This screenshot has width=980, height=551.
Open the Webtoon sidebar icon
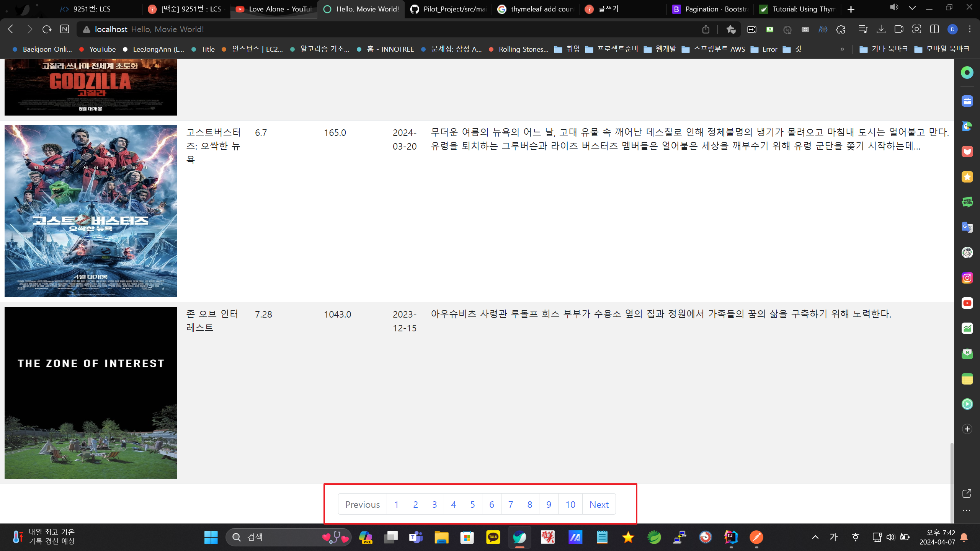[967, 202]
